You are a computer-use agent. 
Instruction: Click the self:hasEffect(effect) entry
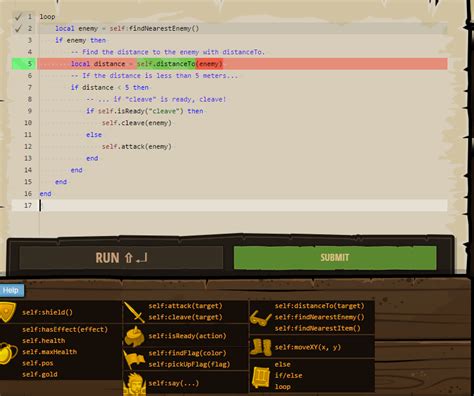[x=65, y=330]
